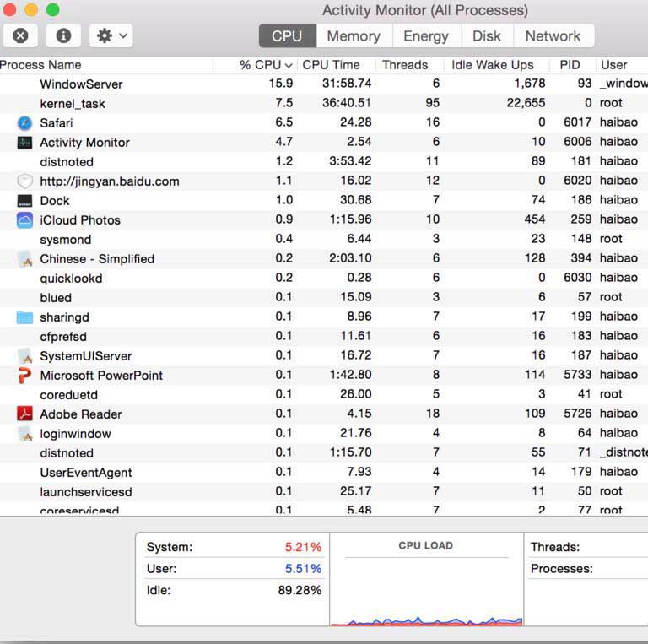Click the Inspect process info icon

pyautogui.click(x=63, y=35)
